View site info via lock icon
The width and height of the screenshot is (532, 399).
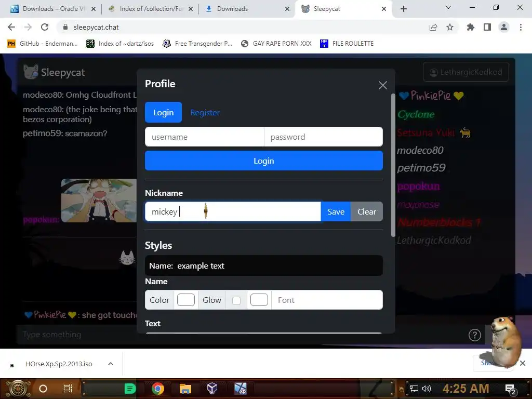pos(65,27)
